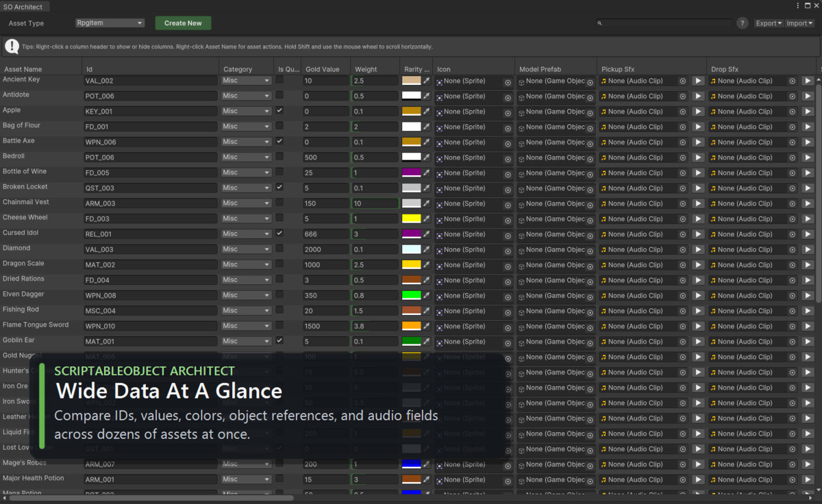822x504 pixels.
Task: Toggle Is Quest checkbox for Ancient Key
Action: [x=279, y=79]
